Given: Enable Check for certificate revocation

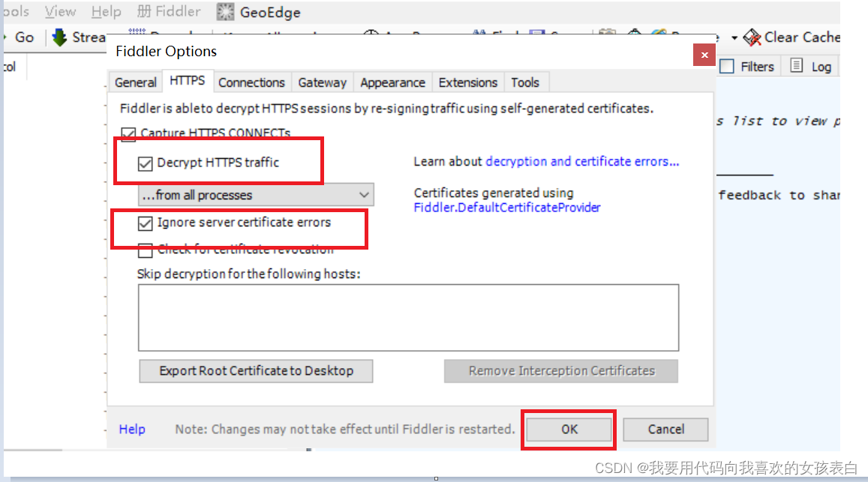Looking at the screenshot, I should pos(145,250).
